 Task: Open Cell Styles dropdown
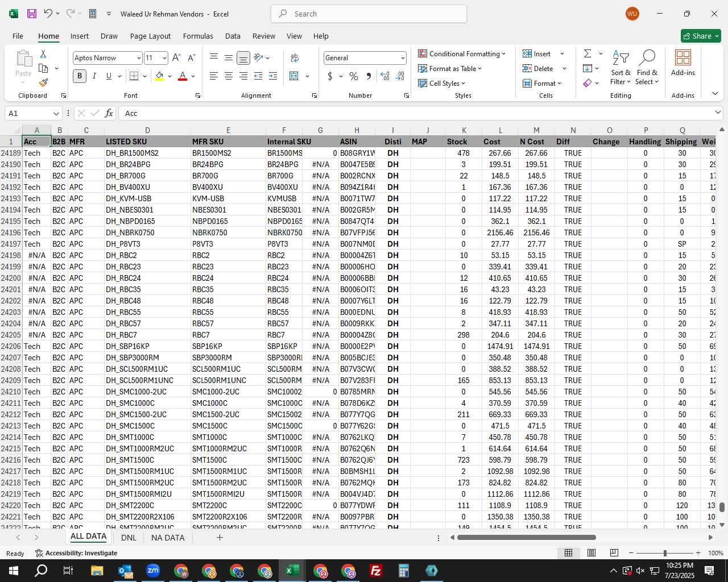[x=442, y=83]
